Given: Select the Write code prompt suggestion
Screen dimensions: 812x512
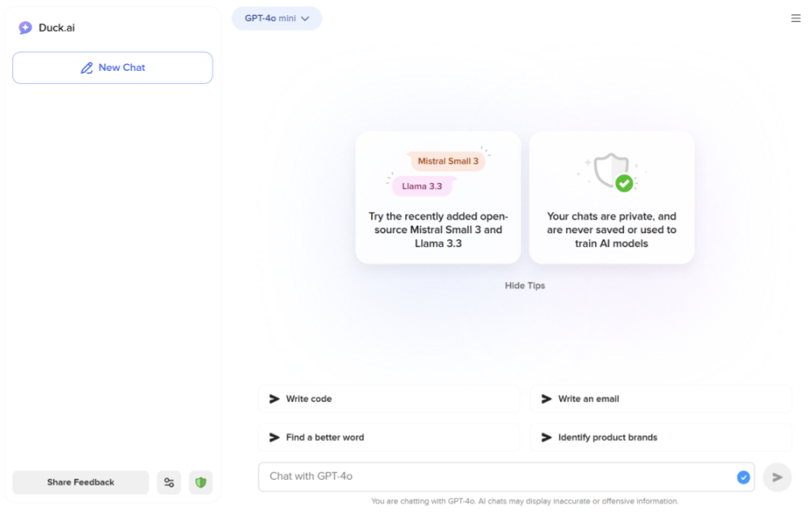Looking at the screenshot, I should (388, 398).
